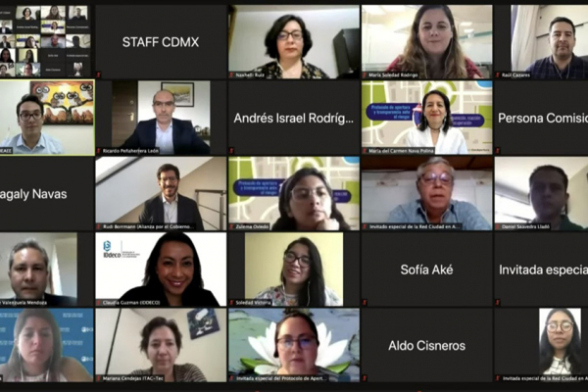Click the Valenzuela Mendoza name label
This screenshot has width=588, height=392.
point(24,303)
